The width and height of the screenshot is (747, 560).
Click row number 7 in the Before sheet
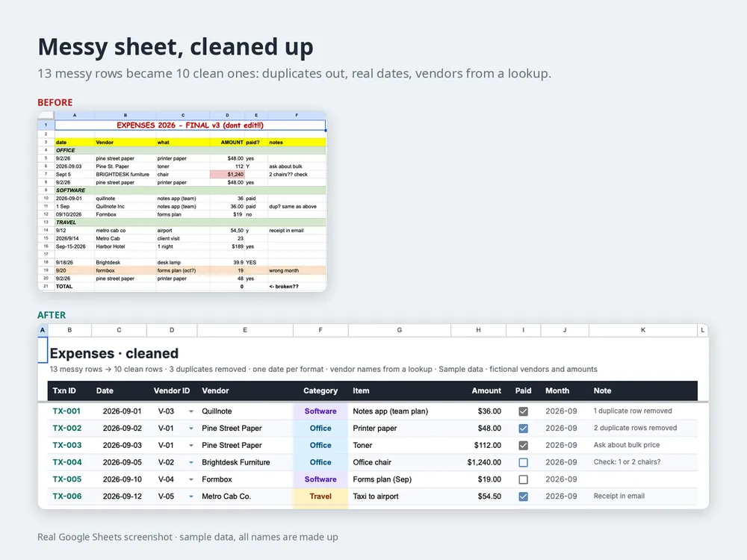point(46,174)
